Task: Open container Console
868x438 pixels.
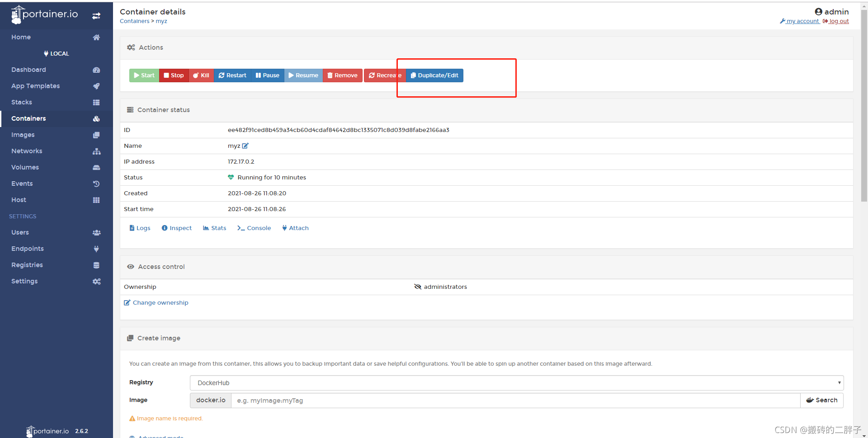Action: [254, 228]
